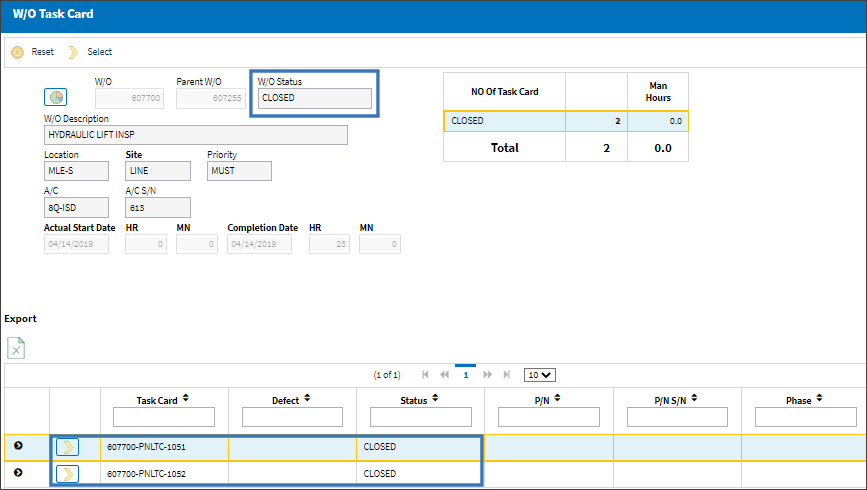The height and width of the screenshot is (490, 867).
Task: Click the Reset label in toolbar
Action: pos(43,51)
